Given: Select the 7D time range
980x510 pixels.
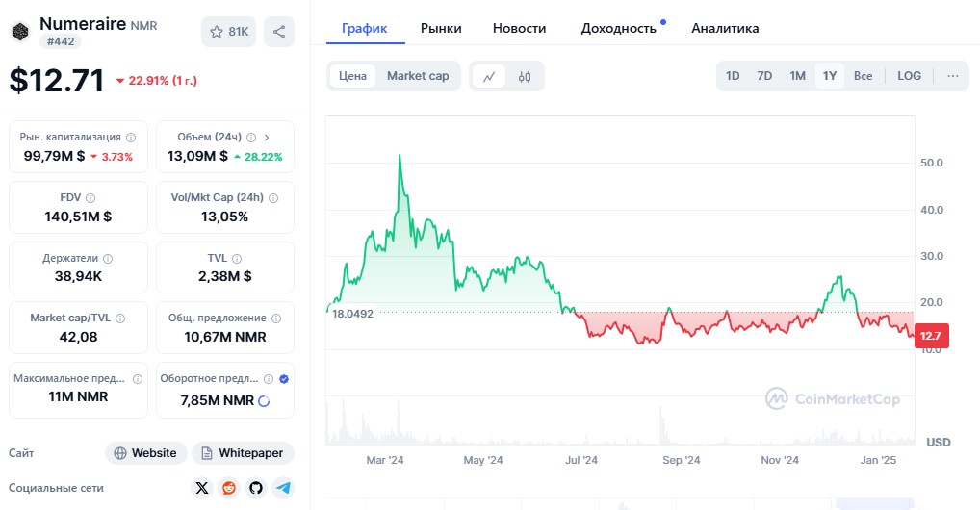Looking at the screenshot, I should pos(764,76).
